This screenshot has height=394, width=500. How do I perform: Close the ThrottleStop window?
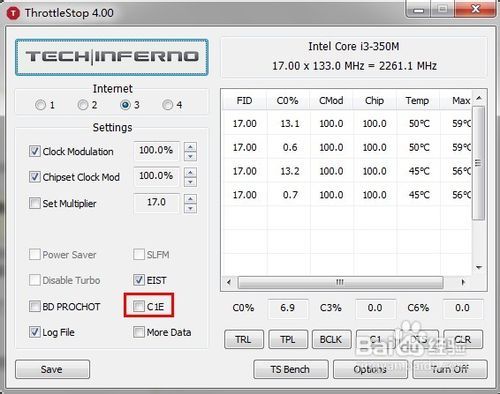[475, 9]
